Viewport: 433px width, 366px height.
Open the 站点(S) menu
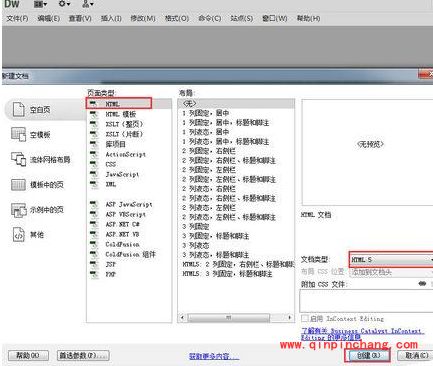[x=241, y=18]
